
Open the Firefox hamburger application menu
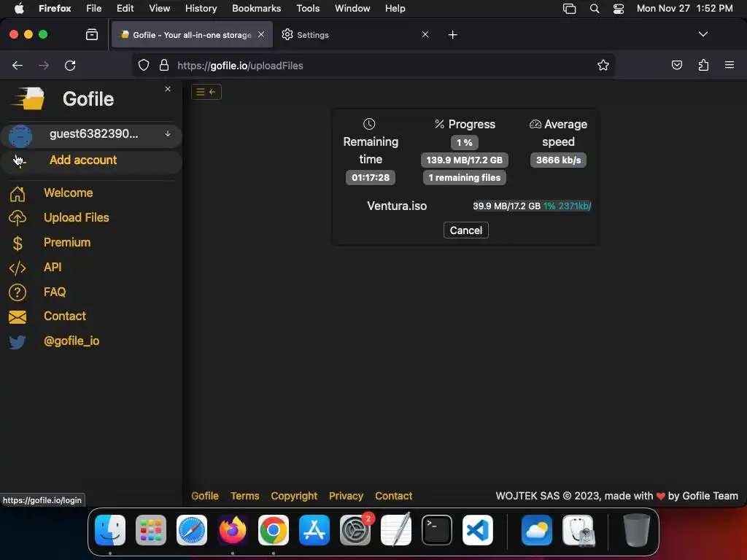tap(729, 65)
